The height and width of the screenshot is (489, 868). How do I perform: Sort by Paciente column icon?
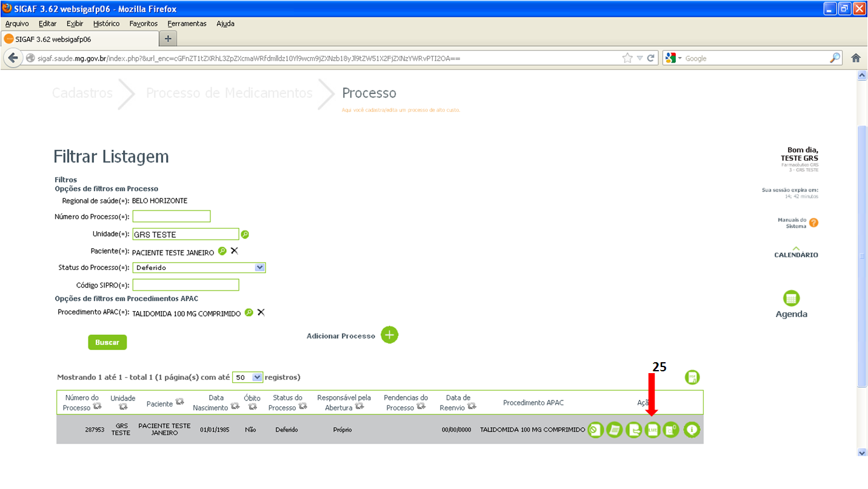(179, 403)
